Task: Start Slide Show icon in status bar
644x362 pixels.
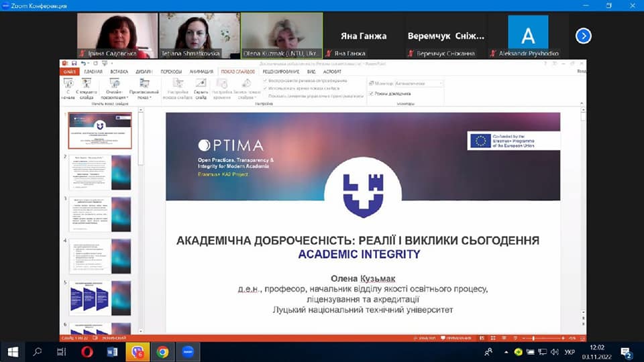Action: click(515, 338)
